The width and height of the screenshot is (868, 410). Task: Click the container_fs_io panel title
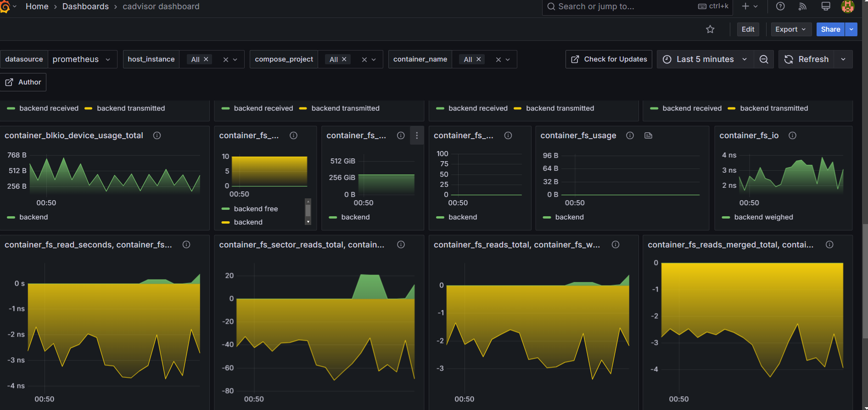749,135
